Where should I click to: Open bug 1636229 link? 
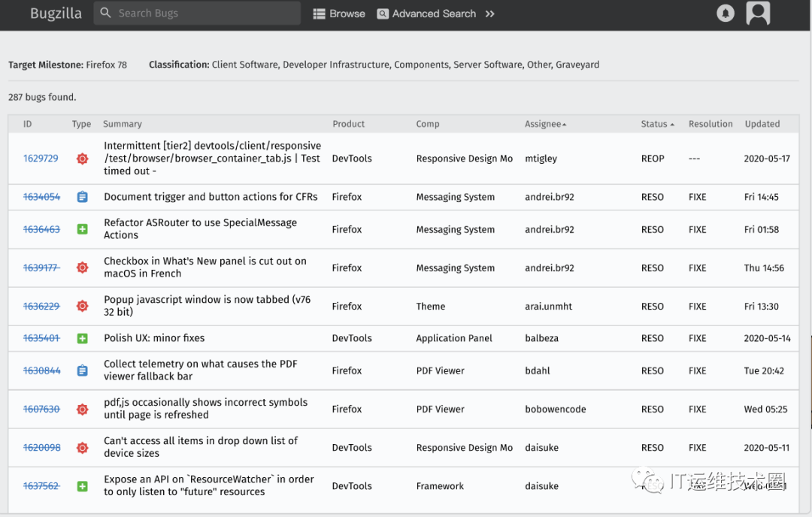(41, 306)
